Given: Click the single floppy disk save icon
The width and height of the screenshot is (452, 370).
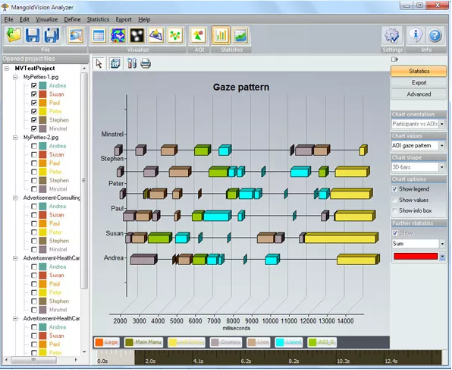Looking at the screenshot, I should pyautogui.click(x=33, y=35).
